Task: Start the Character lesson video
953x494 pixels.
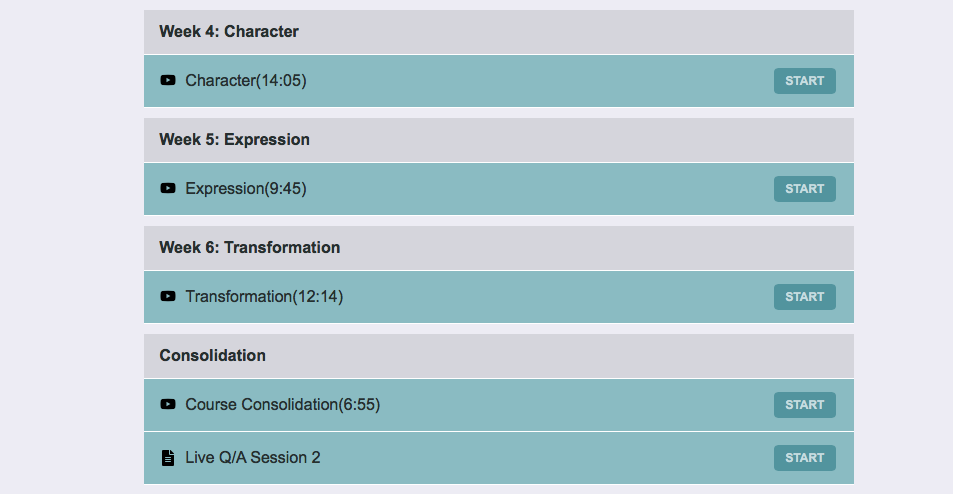Action: (x=805, y=81)
